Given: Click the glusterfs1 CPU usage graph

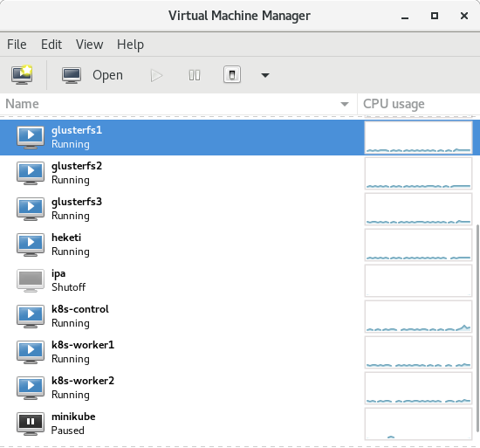Looking at the screenshot, I should 418,137.
